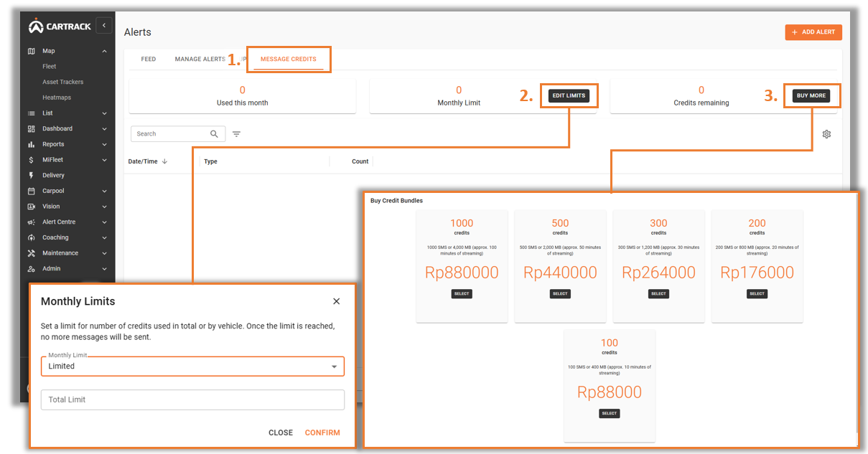Viewport: 868px width, 454px height.
Task: Open Delivery via its lightning icon
Action: tap(31, 176)
